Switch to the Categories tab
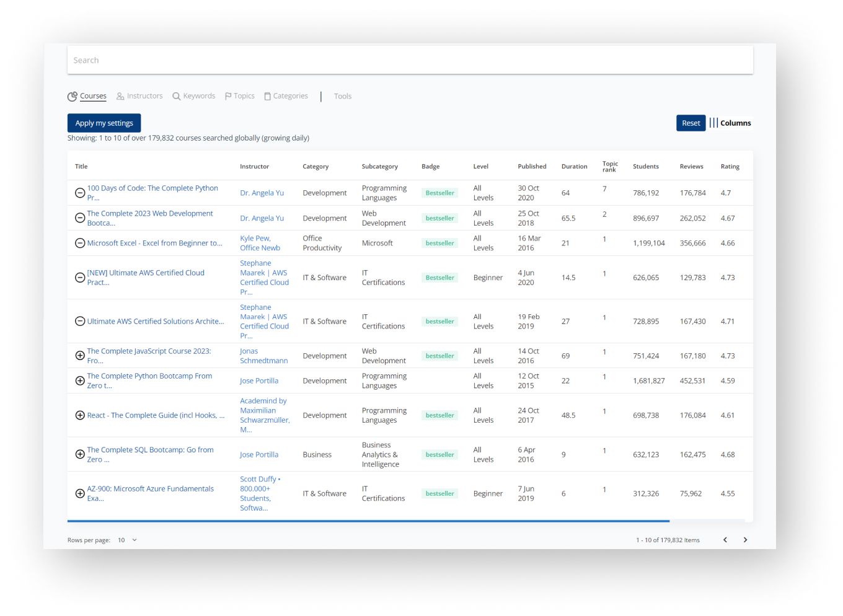Image resolution: width=843 pixels, height=616 pixels. [286, 96]
